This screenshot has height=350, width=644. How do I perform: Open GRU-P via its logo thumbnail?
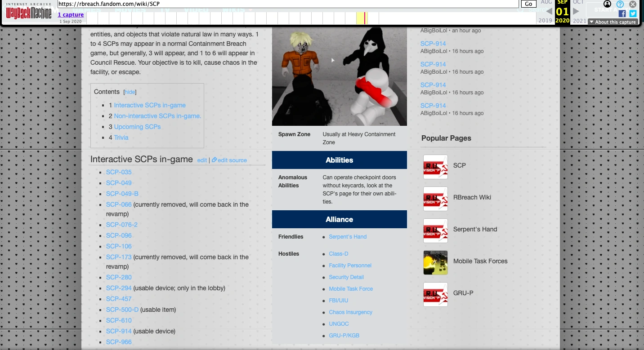pos(435,294)
